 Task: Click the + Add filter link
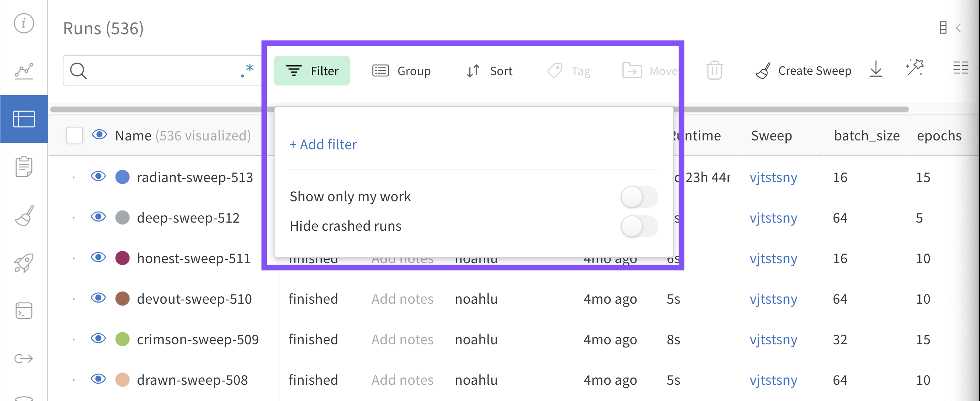click(x=323, y=144)
